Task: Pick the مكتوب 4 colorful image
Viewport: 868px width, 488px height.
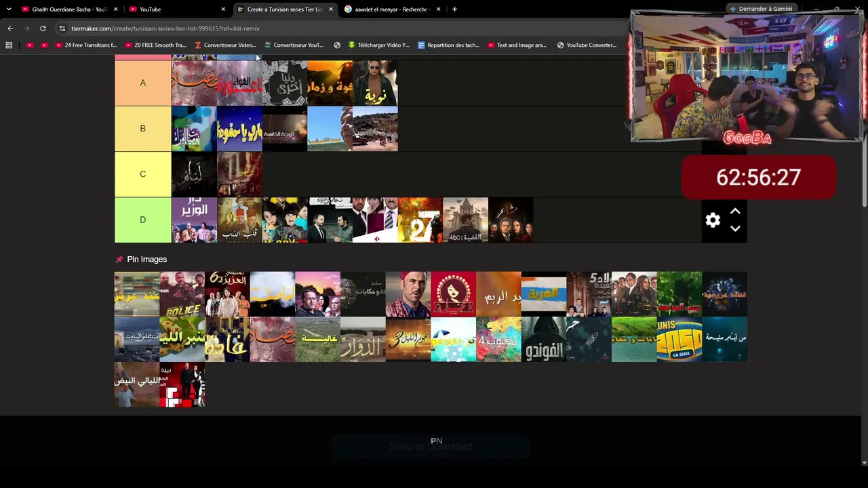Action: tap(498, 340)
